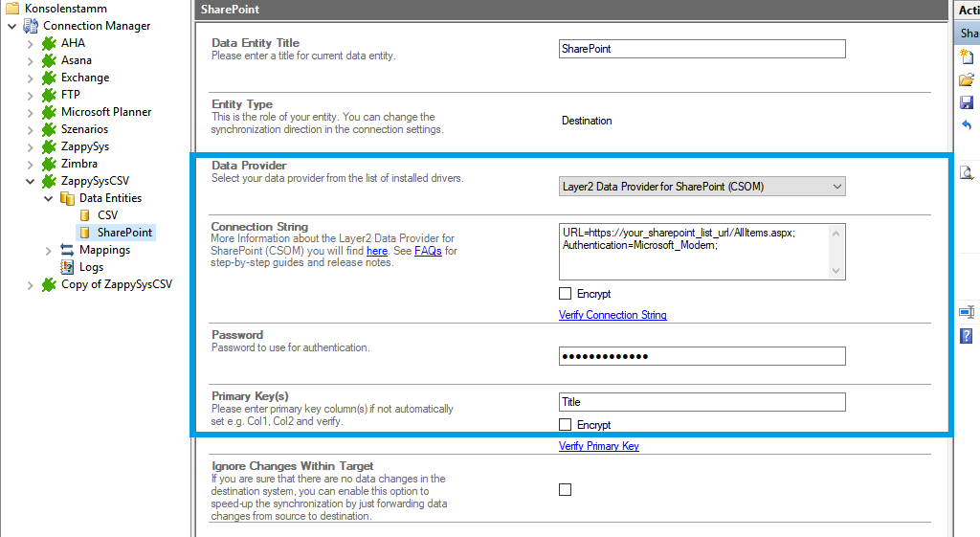
Task: Click the Connection Manager icon
Action: click(31, 26)
